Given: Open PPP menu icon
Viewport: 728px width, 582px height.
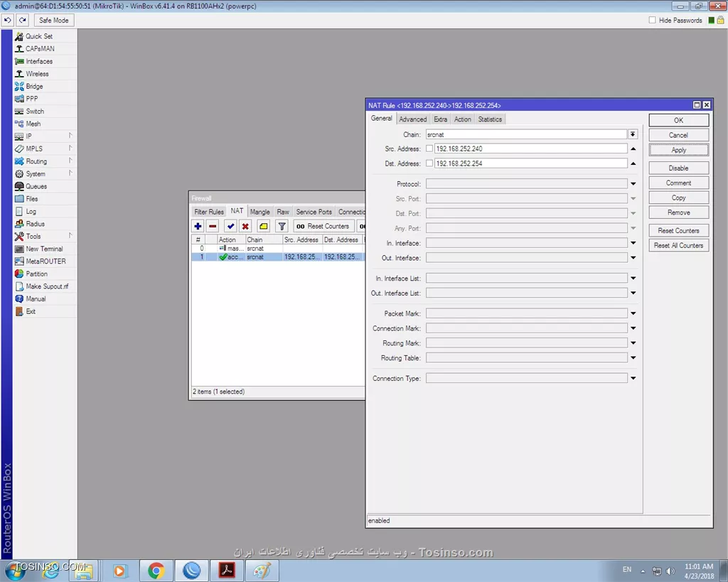Looking at the screenshot, I should tap(19, 99).
